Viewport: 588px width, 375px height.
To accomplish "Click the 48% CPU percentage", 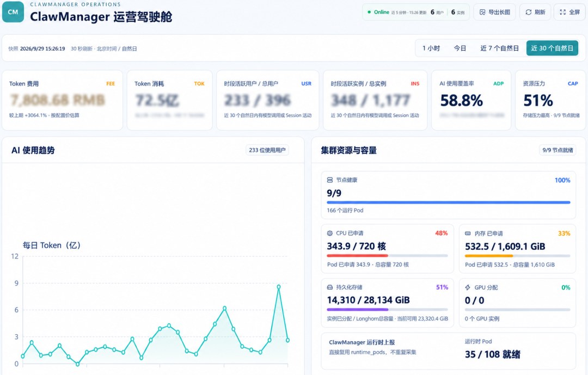I will pos(442,233).
